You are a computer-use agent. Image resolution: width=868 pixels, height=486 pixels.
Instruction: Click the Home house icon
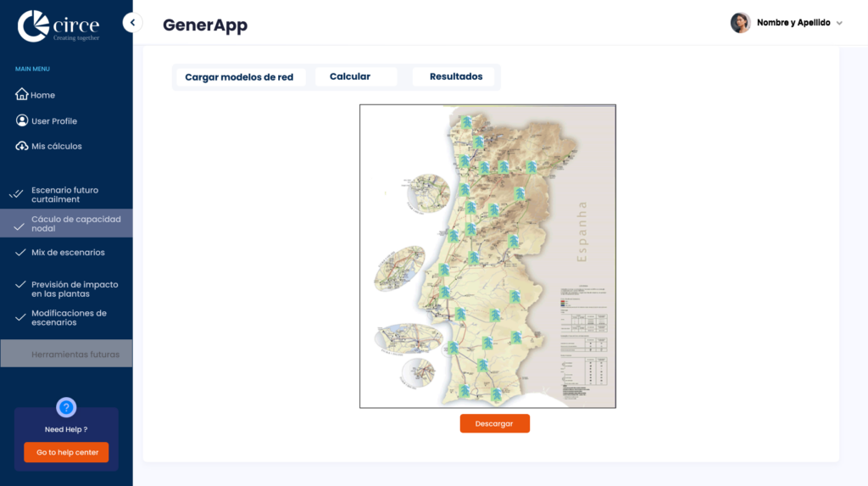coord(22,95)
